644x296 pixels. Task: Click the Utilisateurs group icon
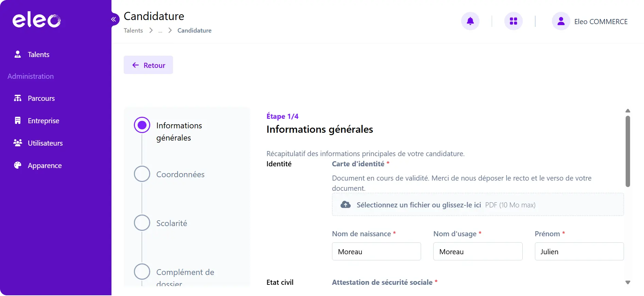click(18, 143)
